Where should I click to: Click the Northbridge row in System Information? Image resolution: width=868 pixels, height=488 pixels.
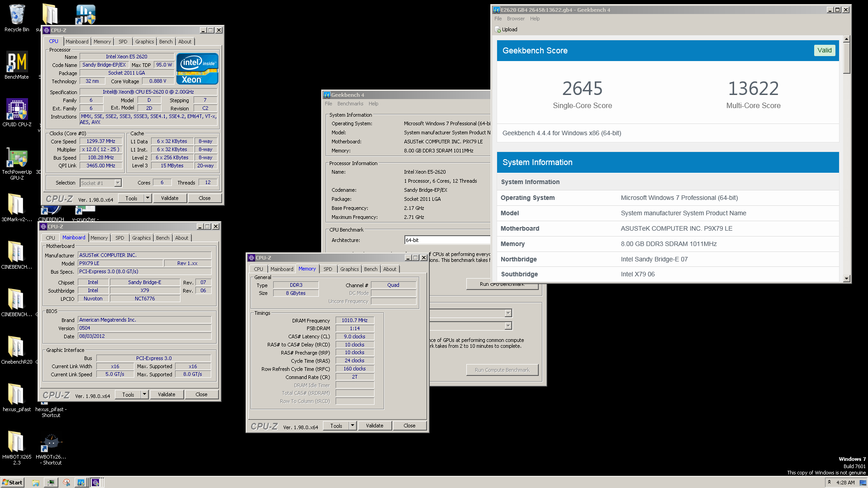point(668,259)
